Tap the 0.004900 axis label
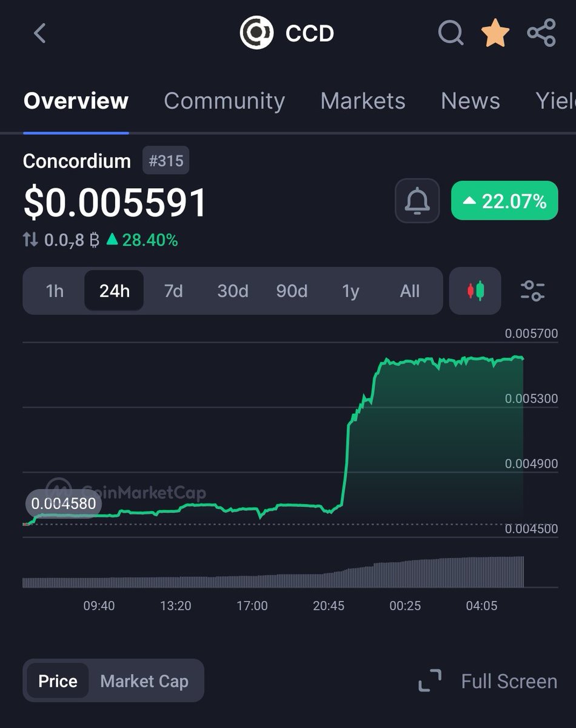576x728 pixels. [x=531, y=464]
